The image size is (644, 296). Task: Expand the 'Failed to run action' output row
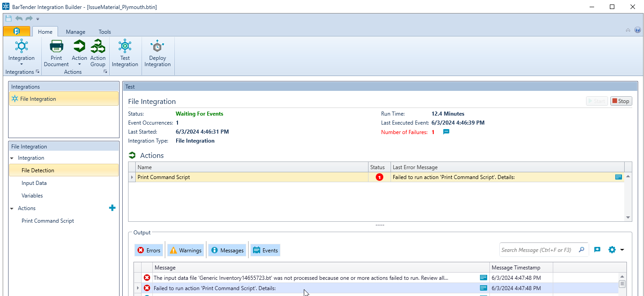pyautogui.click(x=138, y=288)
